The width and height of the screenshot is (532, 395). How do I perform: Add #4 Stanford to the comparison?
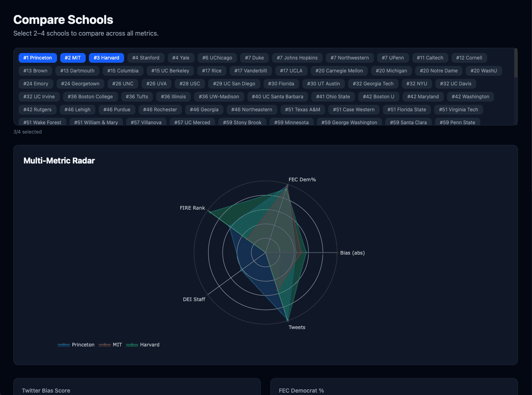(x=146, y=58)
